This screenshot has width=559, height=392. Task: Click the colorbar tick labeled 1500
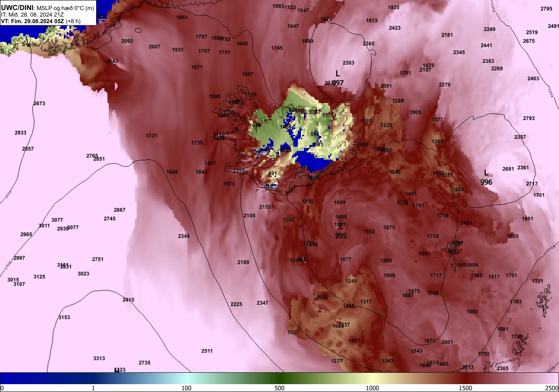466,388
